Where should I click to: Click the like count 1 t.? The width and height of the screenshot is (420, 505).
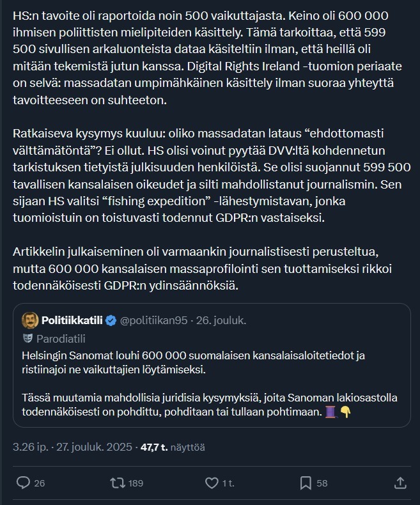point(228,483)
